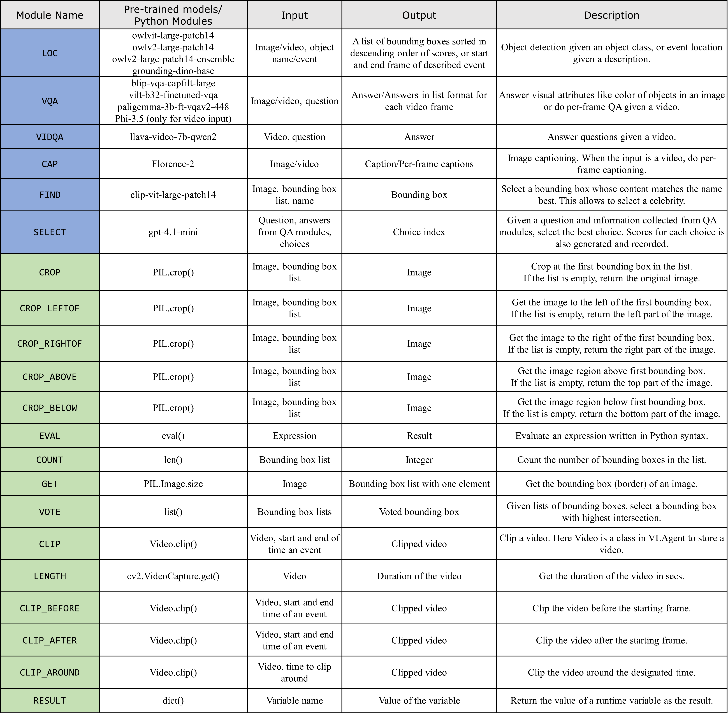The image size is (728, 713).
Task: Click the VIDQA module row
Action: (50, 137)
